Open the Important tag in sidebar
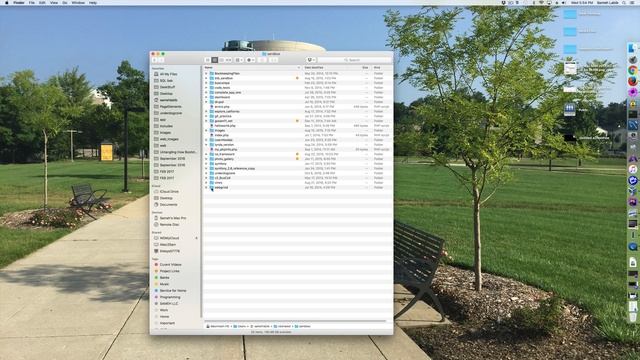The image size is (640, 360). pyautogui.click(x=164, y=323)
